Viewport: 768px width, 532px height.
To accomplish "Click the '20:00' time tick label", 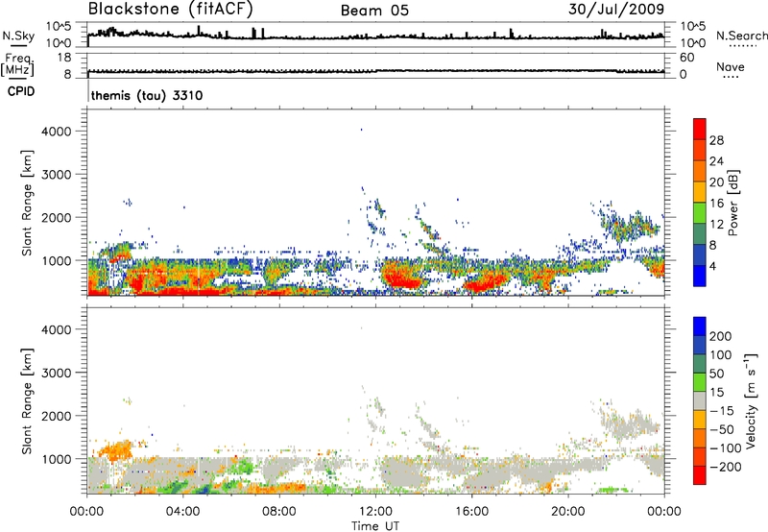I will pos(567,512).
